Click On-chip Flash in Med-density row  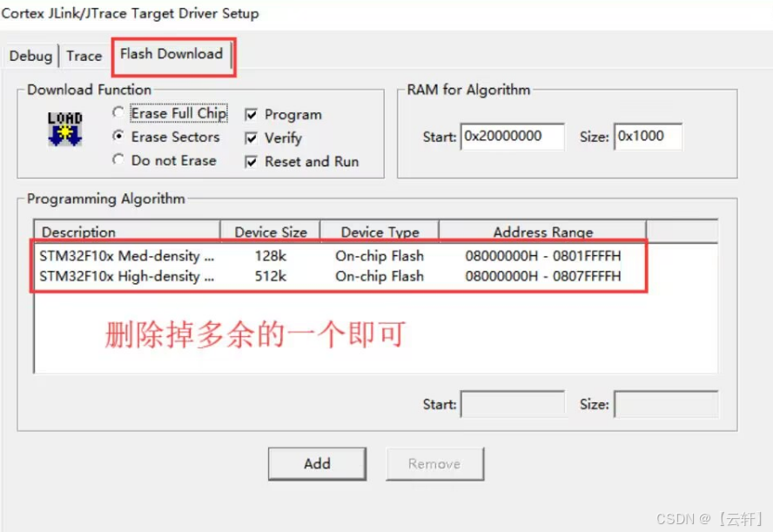click(x=380, y=256)
